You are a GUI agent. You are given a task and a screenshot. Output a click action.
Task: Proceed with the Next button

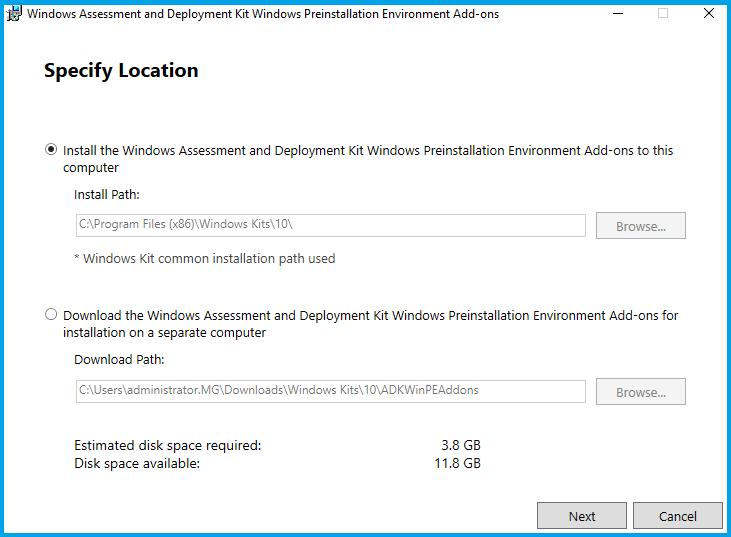582,516
